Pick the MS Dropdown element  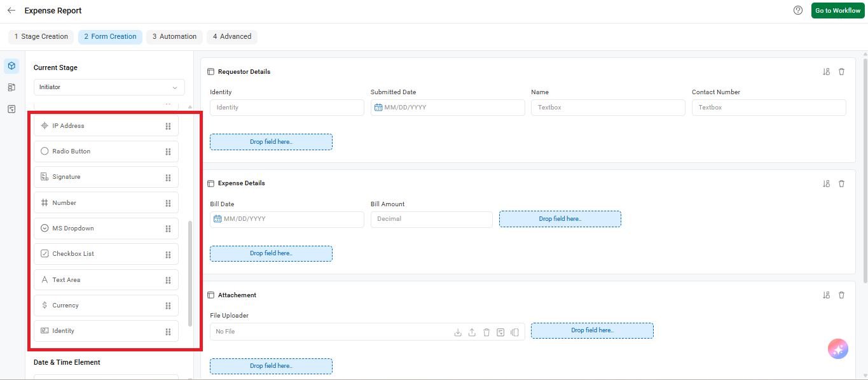106,229
